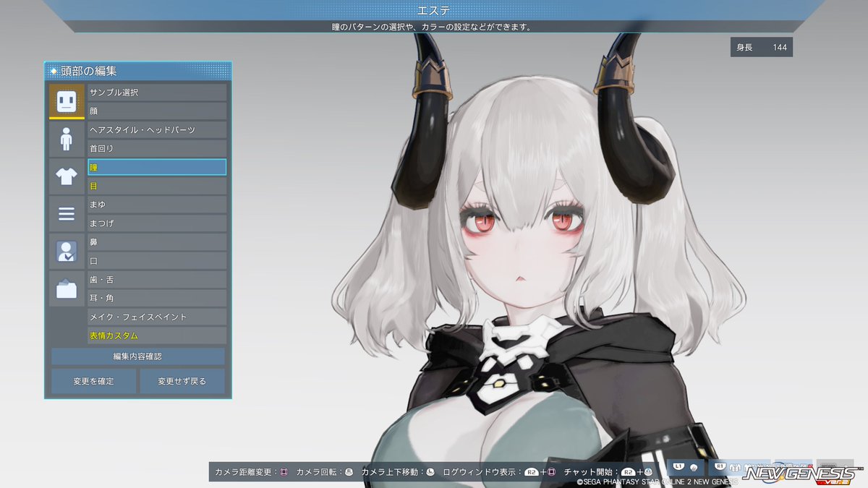Open the 顔 face menu entry
Image resolution: width=868 pixels, height=488 pixels.
click(x=157, y=111)
